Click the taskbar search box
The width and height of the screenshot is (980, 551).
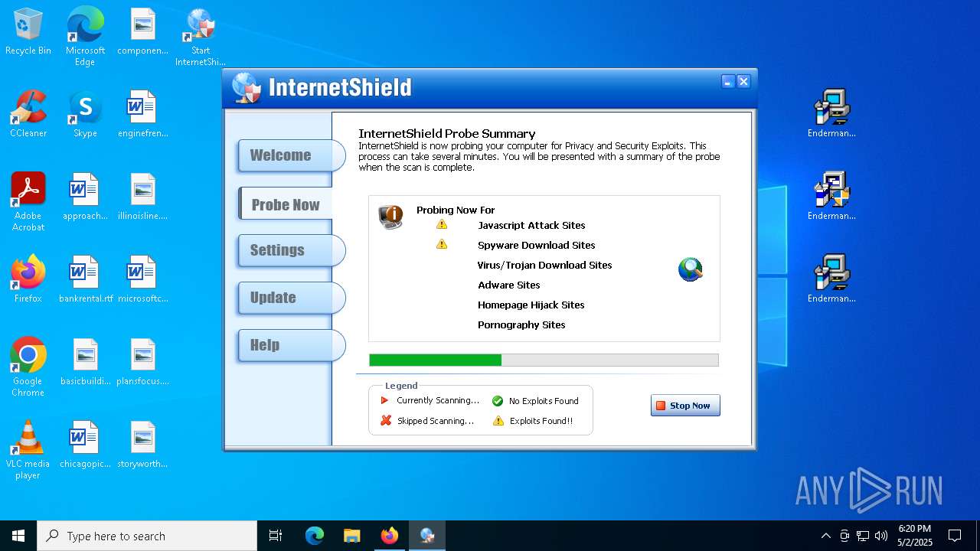(x=147, y=536)
